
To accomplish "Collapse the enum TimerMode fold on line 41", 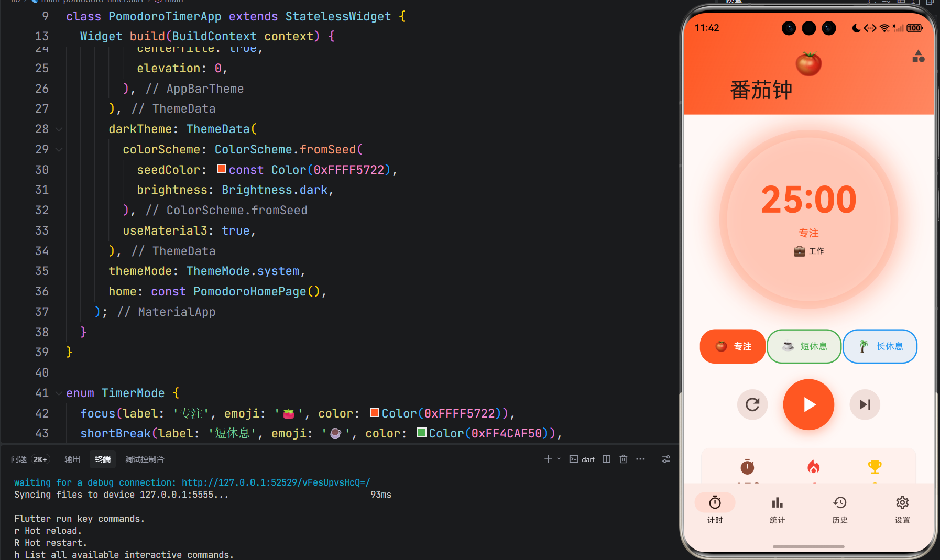I will click(59, 393).
